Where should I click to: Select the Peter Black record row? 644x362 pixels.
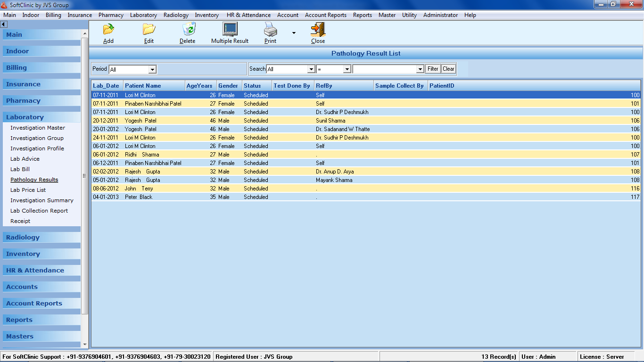pos(139,197)
